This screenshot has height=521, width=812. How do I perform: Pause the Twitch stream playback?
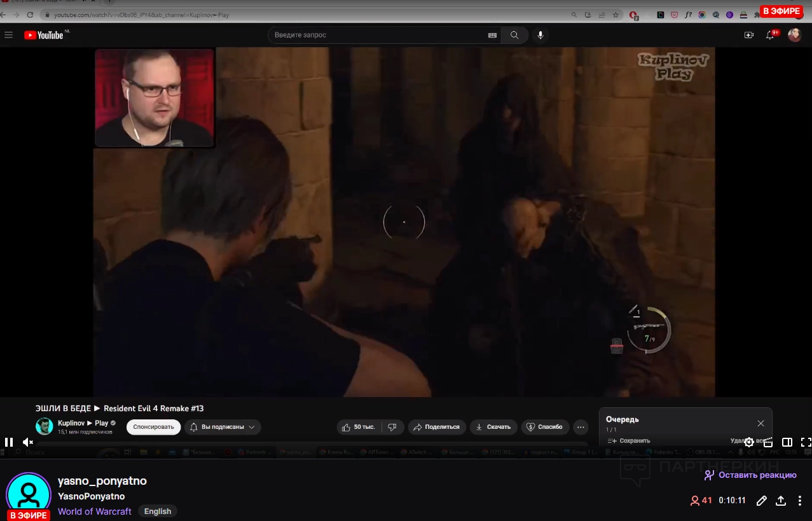point(9,442)
